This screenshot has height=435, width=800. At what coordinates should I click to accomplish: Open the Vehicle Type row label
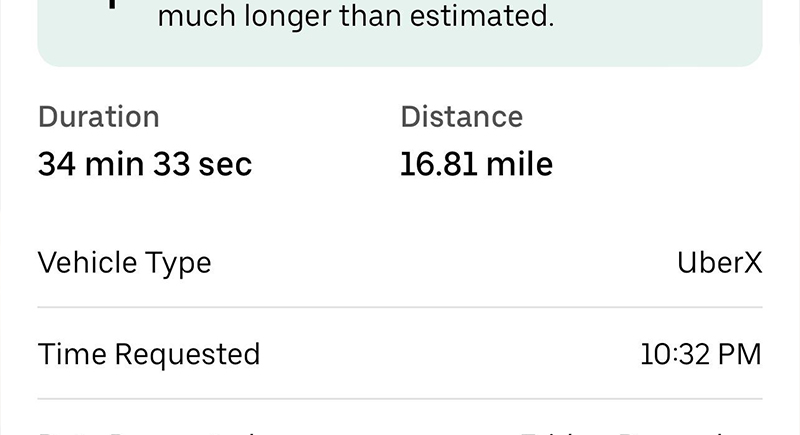click(x=124, y=264)
